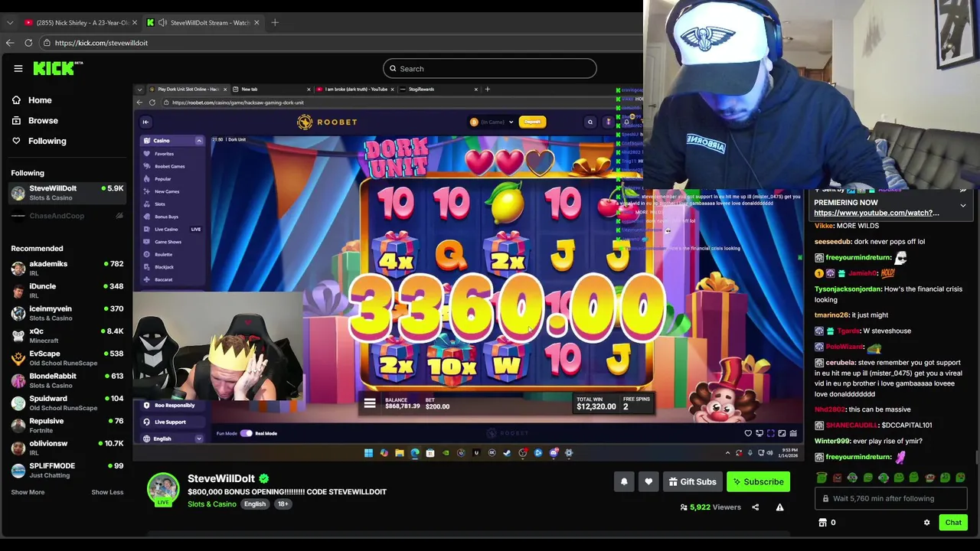Screen dimensions: 980x551
Task: Click the green Subscribe button
Action: [758, 482]
